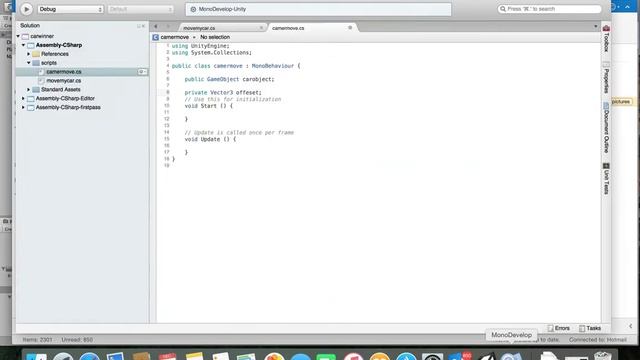
Task: Click the 'public class camermove' line
Action: tap(236, 66)
